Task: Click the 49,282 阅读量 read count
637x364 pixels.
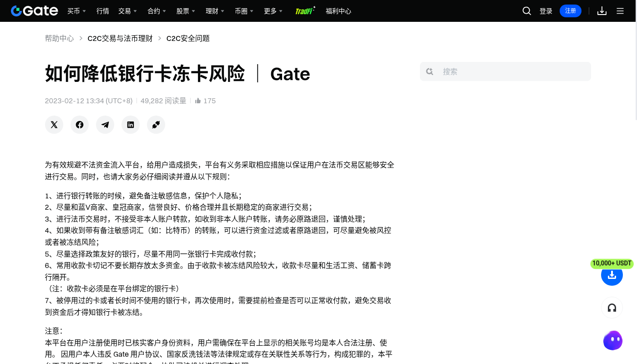Action: click(163, 101)
